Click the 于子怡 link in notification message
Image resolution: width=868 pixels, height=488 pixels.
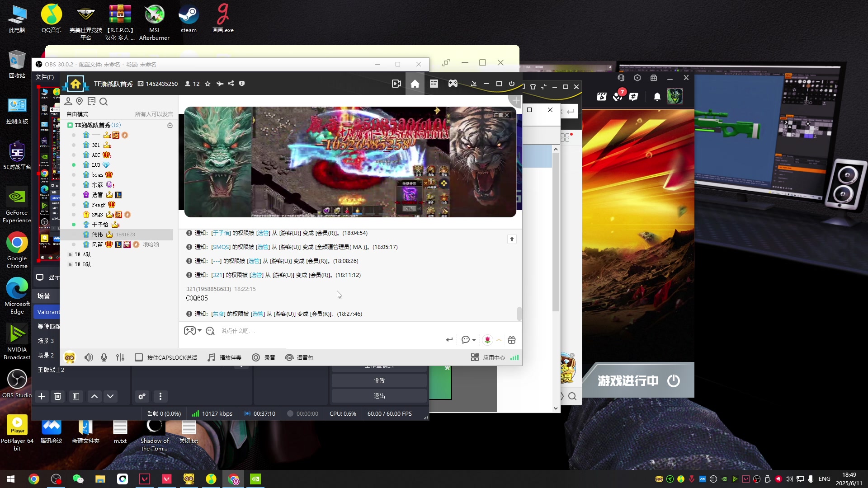221,233
